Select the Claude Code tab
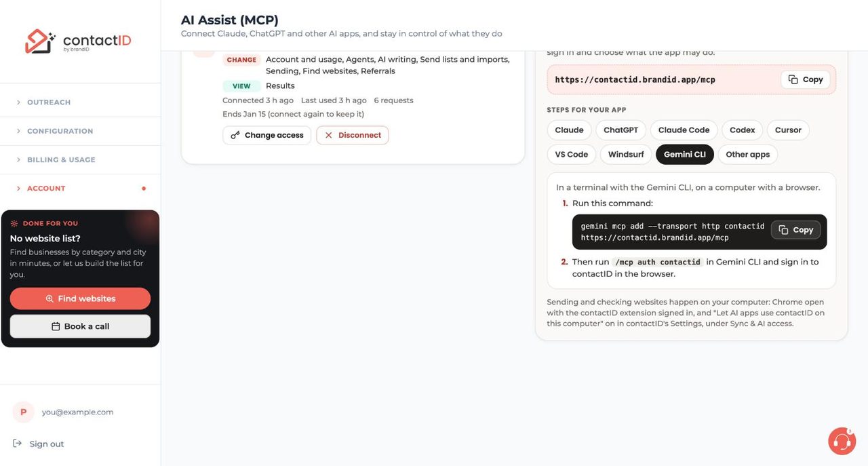This screenshot has width=868, height=466. pyautogui.click(x=684, y=130)
